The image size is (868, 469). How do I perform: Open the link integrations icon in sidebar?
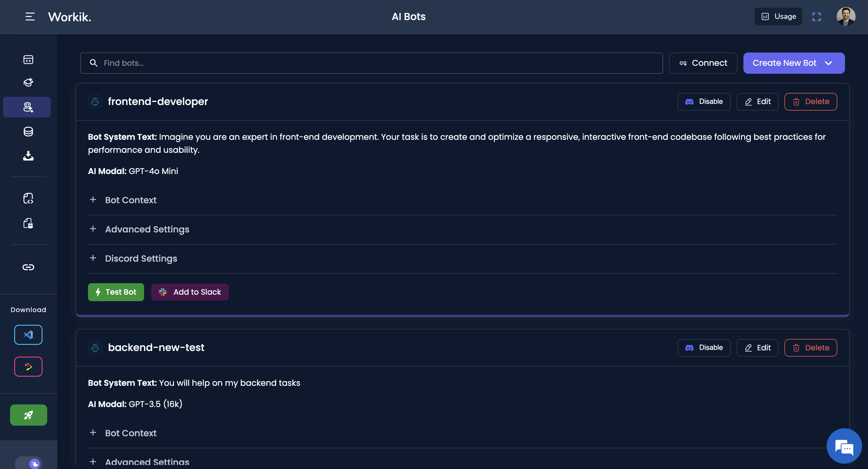click(x=28, y=267)
